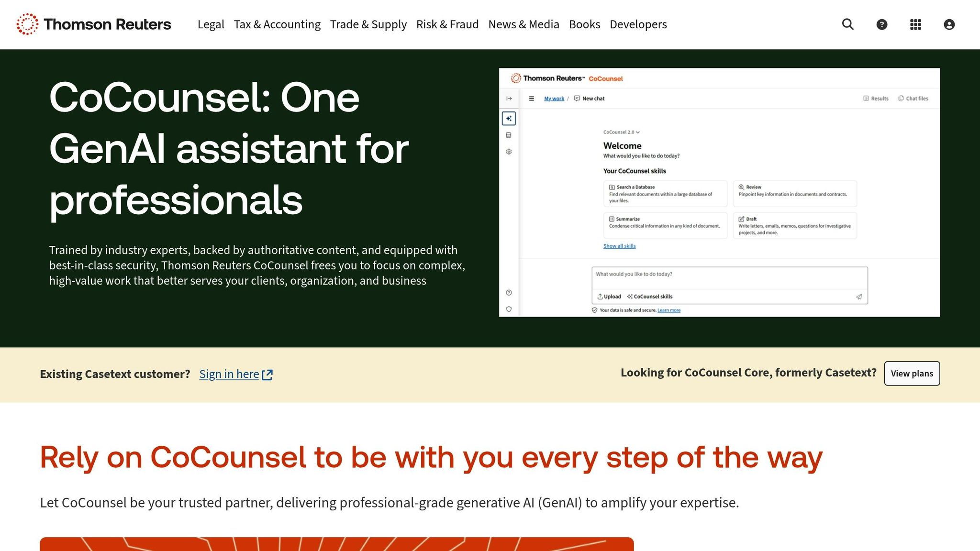Click the orange banner image at page bottom

click(x=337, y=544)
